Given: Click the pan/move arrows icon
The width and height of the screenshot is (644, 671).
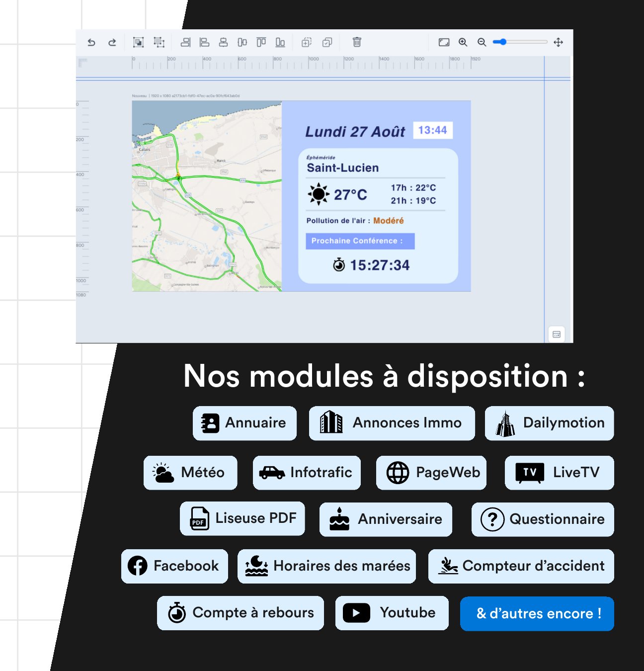Looking at the screenshot, I should [x=559, y=42].
